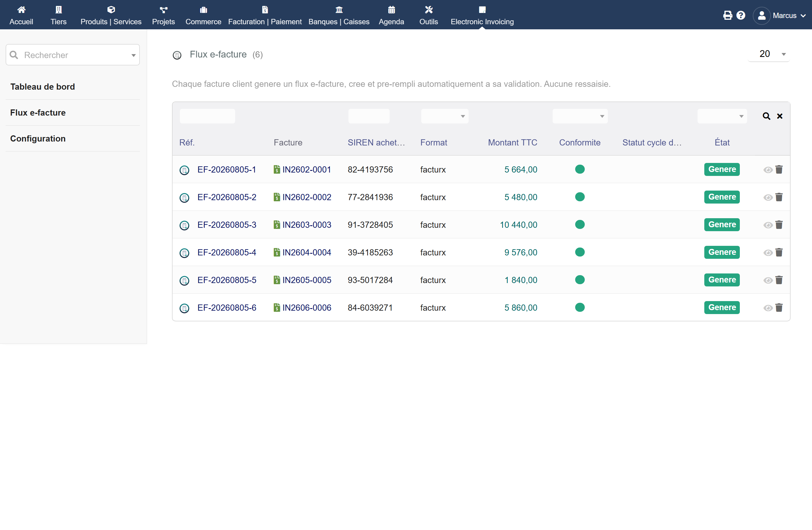Select Configuration in the left sidebar

point(38,138)
